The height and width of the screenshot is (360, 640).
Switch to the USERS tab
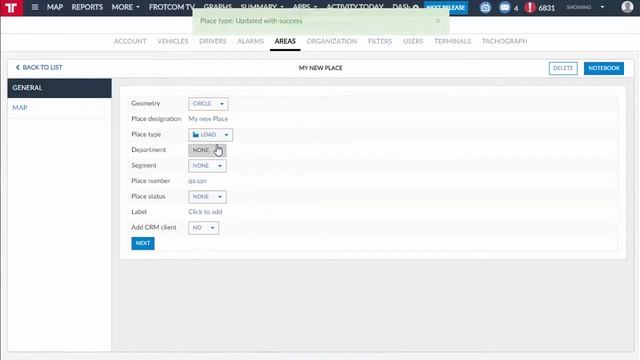tap(413, 41)
